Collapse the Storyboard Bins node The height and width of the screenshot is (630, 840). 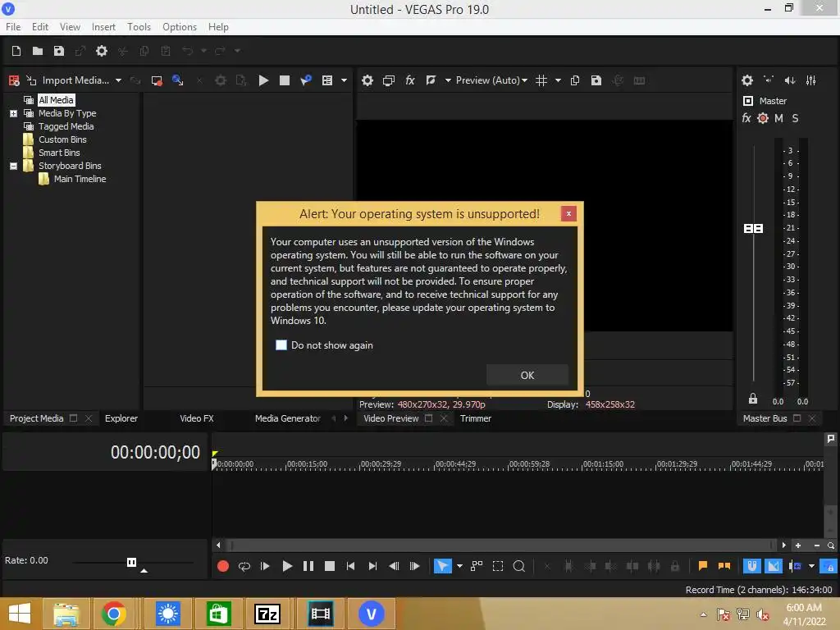(x=13, y=166)
